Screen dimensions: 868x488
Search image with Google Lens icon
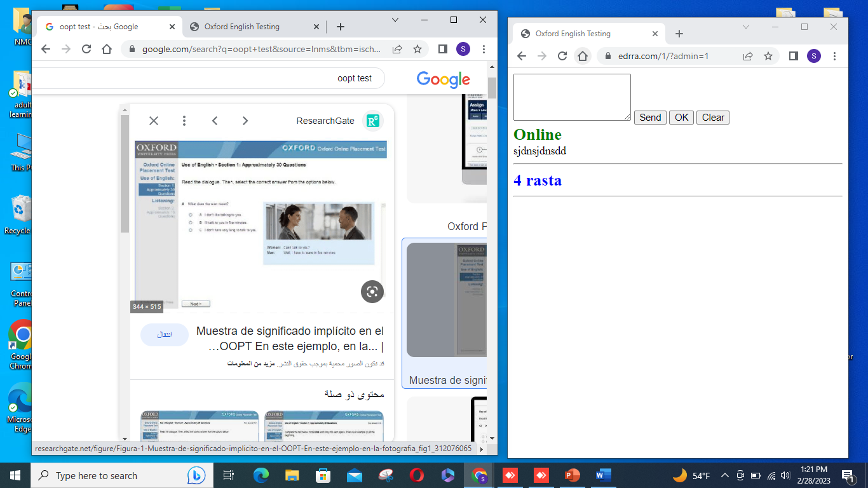(372, 292)
